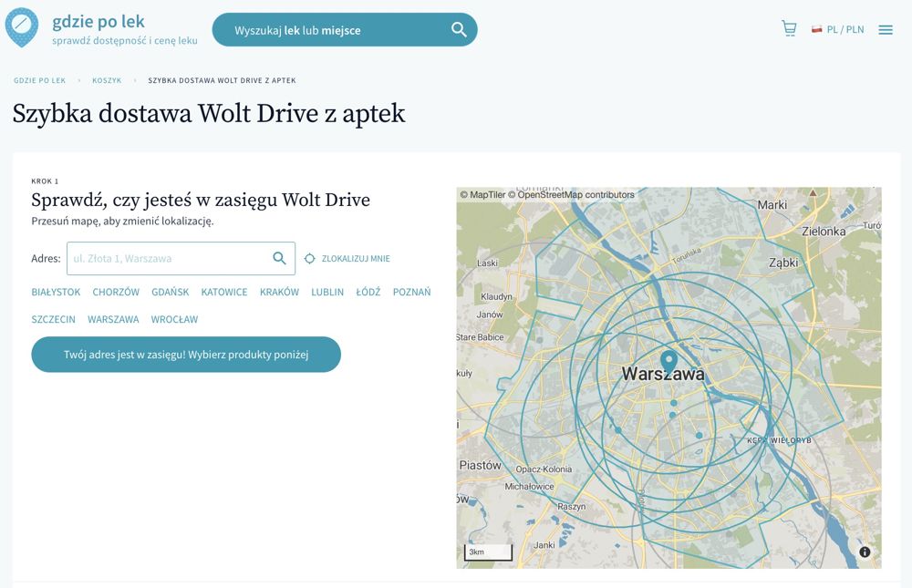Set location to POZNAŃ
The height and width of the screenshot is (588, 912).
(412, 292)
